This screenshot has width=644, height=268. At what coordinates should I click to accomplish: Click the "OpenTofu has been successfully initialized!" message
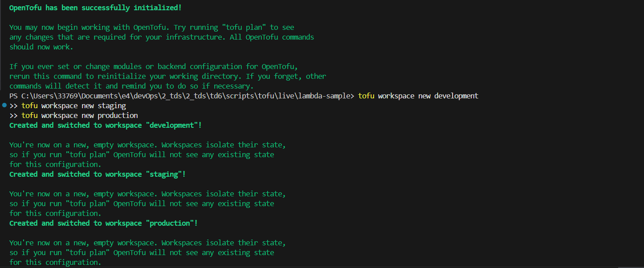pyautogui.click(x=95, y=8)
